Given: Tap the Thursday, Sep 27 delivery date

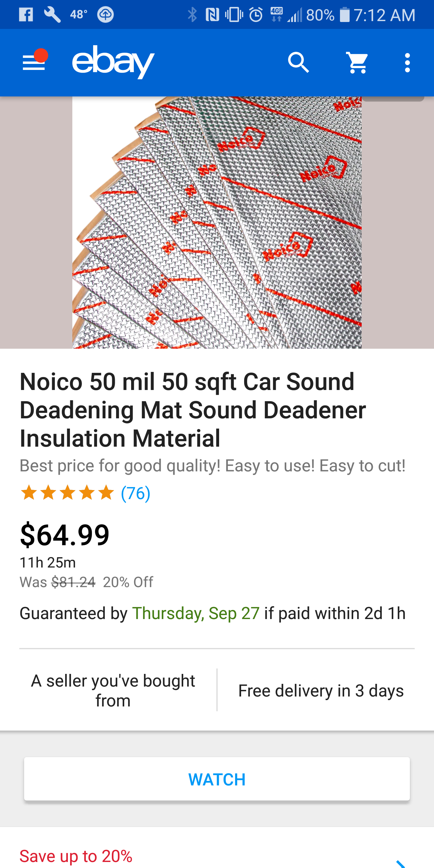Looking at the screenshot, I should click(x=196, y=613).
